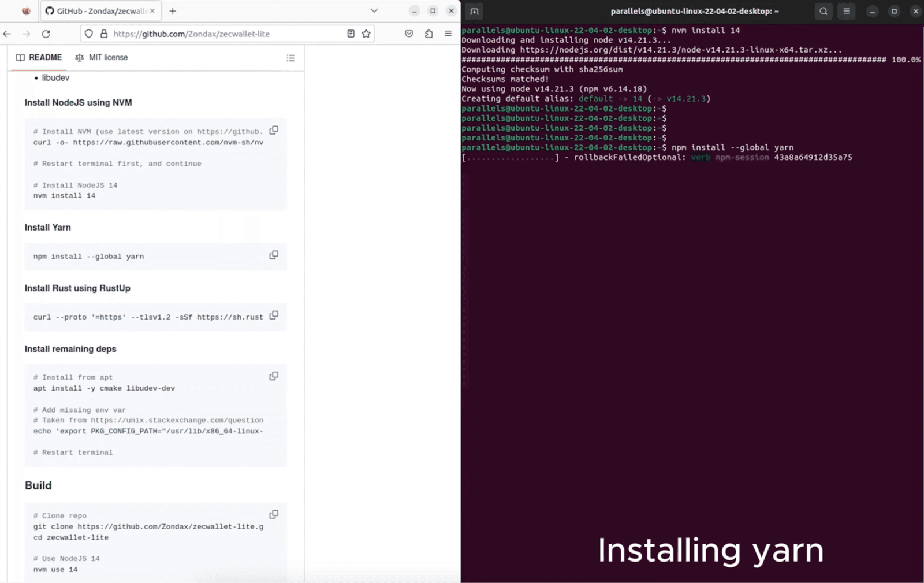Copy the Install NVM code block
Image resolution: width=924 pixels, height=583 pixels.
coord(274,130)
